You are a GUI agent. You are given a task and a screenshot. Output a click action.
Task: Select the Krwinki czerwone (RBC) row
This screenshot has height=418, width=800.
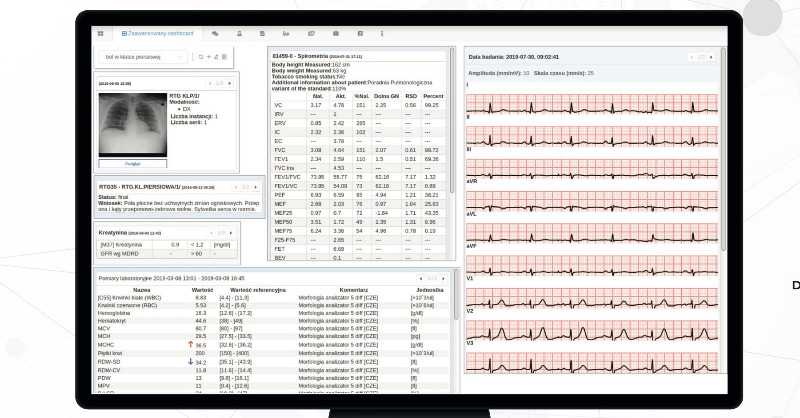(x=273, y=305)
